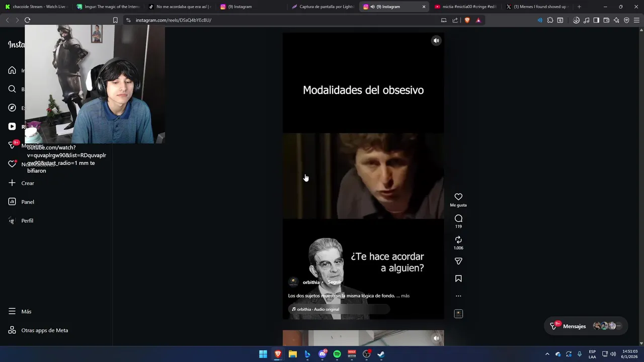644x362 pixels.
Task: Open Brave VPN shield icon
Action: [626, 20]
